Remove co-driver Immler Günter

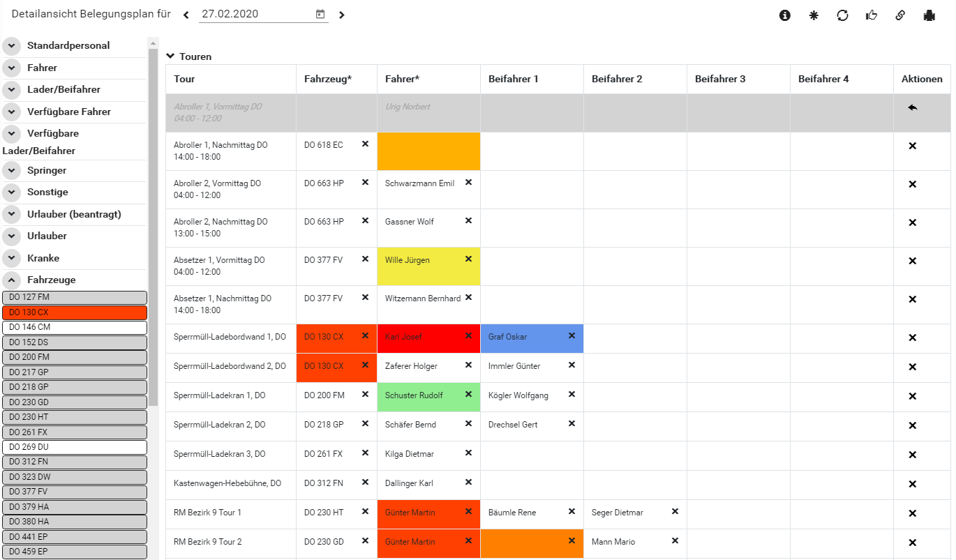(x=572, y=365)
